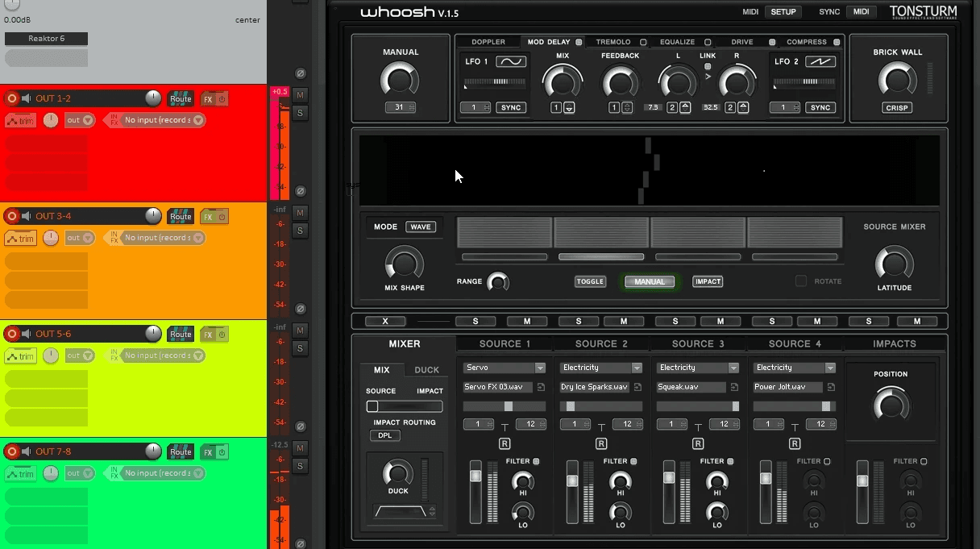Switch to the Equalize effect tab
This screenshot has width=980, height=549.
[x=677, y=42]
